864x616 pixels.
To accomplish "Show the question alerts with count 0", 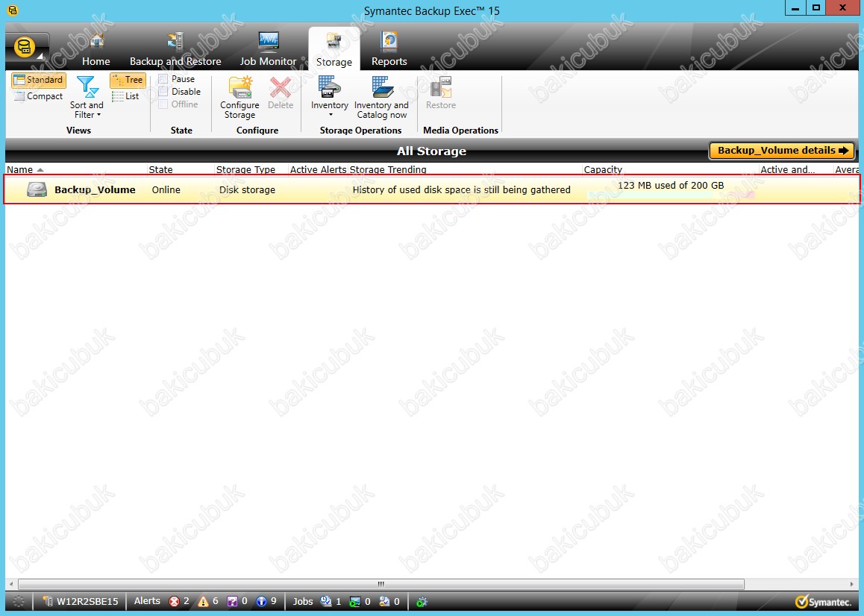I will click(237, 601).
